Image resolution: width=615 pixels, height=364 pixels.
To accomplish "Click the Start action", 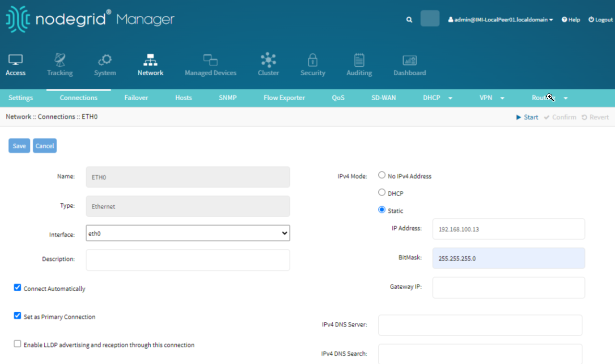I will (527, 117).
